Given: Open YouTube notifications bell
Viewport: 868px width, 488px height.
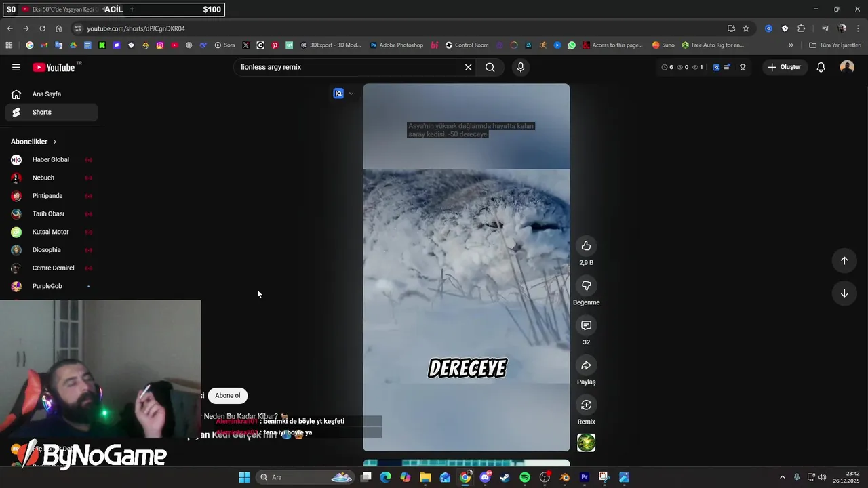Looking at the screenshot, I should pyautogui.click(x=821, y=67).
